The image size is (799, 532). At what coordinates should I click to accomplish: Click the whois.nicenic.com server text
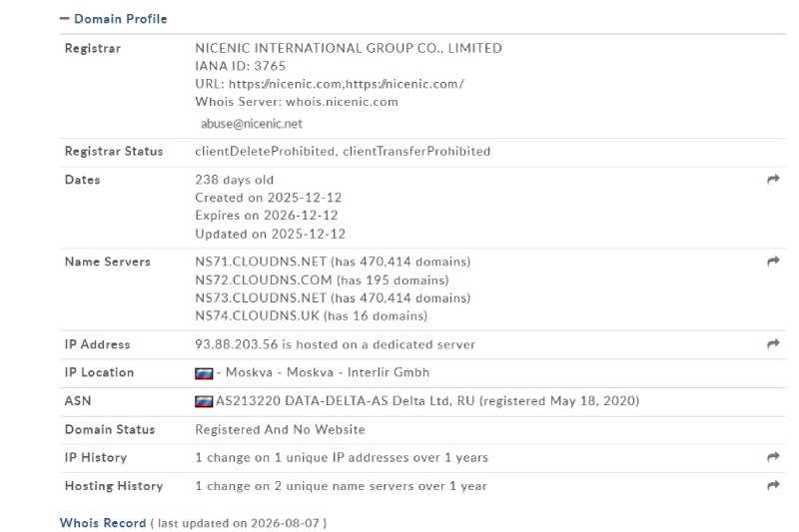(342, 102)
